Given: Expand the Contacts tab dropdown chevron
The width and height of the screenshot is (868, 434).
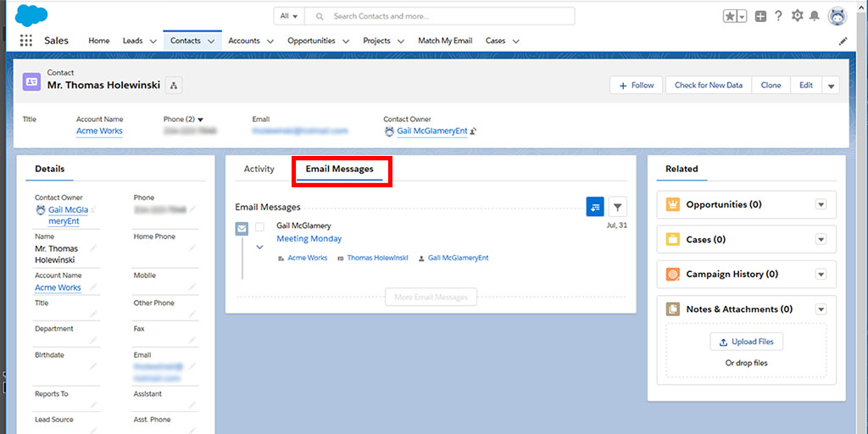Looking at the screenshot, I should (211, 41).
